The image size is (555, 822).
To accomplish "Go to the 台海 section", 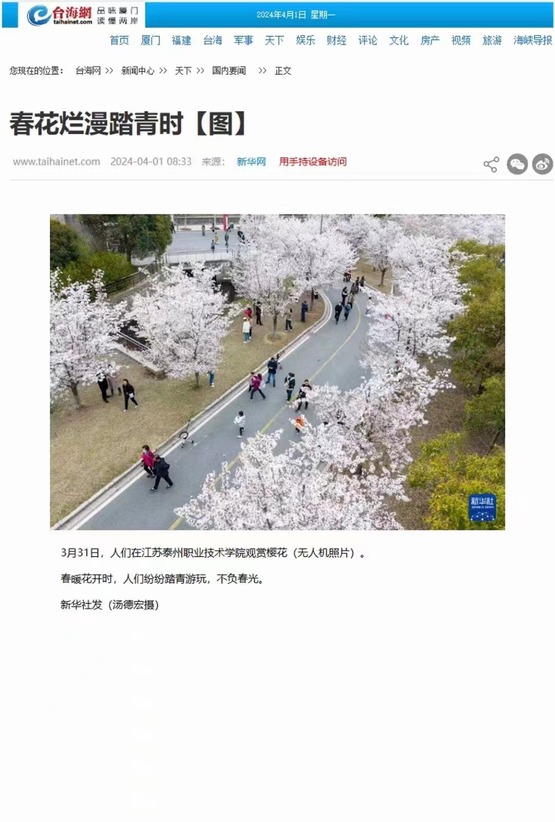I will (212, 40).
